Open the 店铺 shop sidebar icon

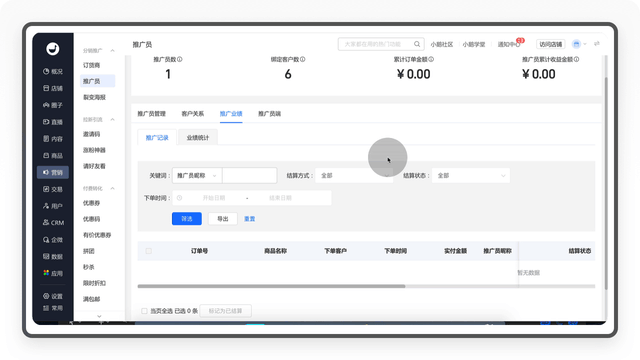pyautogui.click(x=46, y=88)
